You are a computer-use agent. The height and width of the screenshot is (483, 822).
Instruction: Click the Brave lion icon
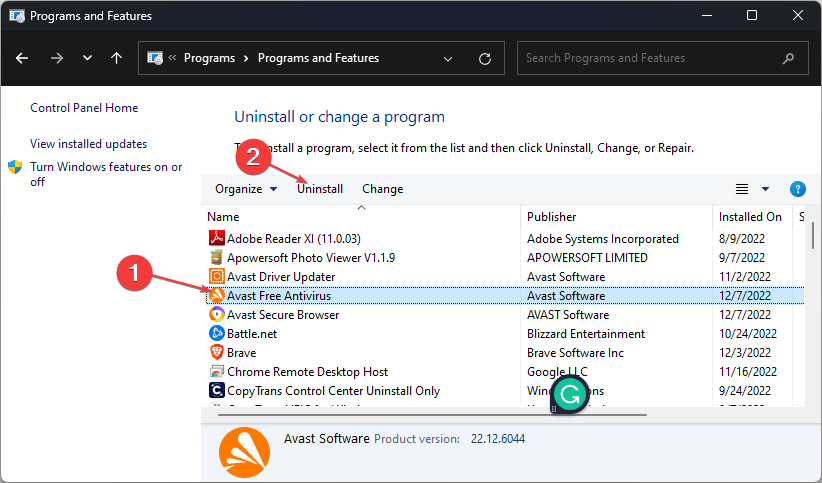click(217, 352)
